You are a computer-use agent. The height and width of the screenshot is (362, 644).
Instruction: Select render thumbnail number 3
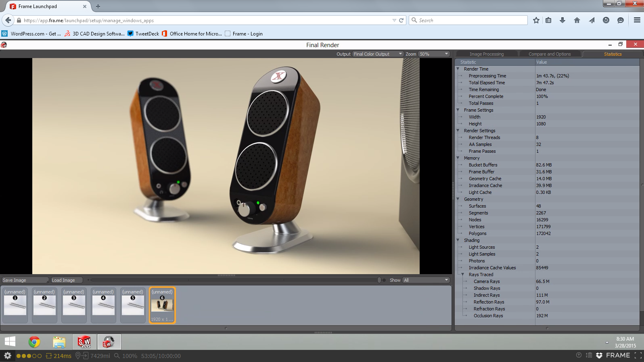[x=74, y=305]
